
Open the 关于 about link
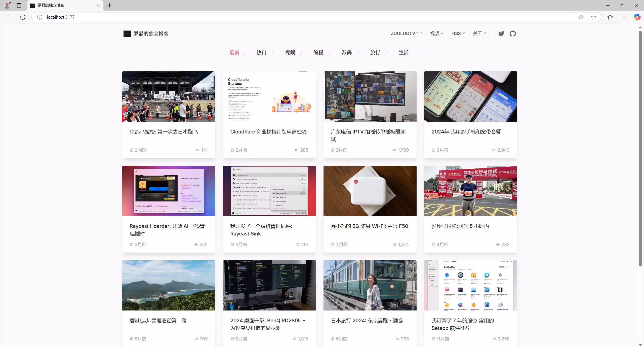(479, 33)
